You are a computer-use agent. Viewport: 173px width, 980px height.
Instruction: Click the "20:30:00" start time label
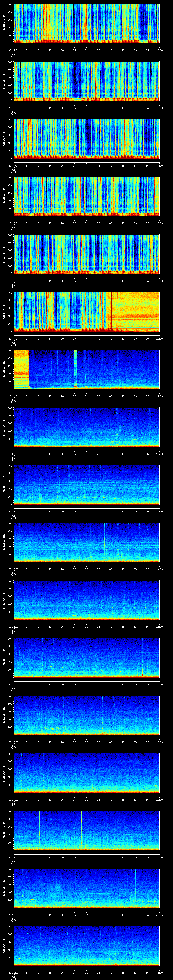click(x=14, y=972)
